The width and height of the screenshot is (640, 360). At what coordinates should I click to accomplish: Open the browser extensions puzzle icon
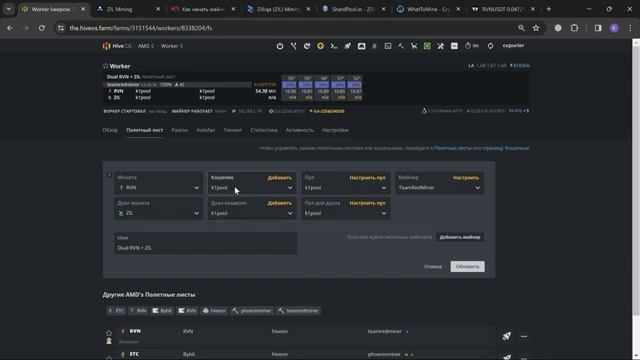tap(574, 28)
